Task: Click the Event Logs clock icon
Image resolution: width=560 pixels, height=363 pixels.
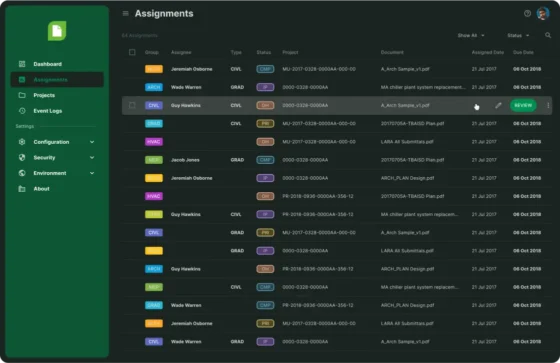Action: click(22, 111)
